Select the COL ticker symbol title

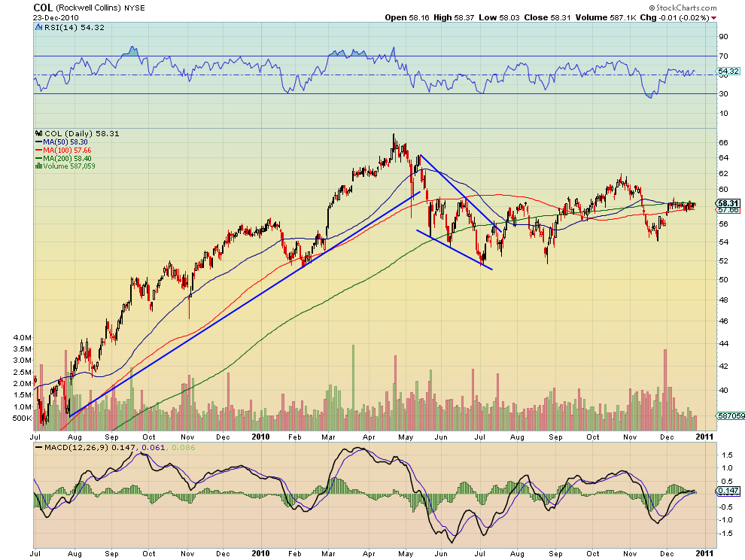click(x=43, y=8)
